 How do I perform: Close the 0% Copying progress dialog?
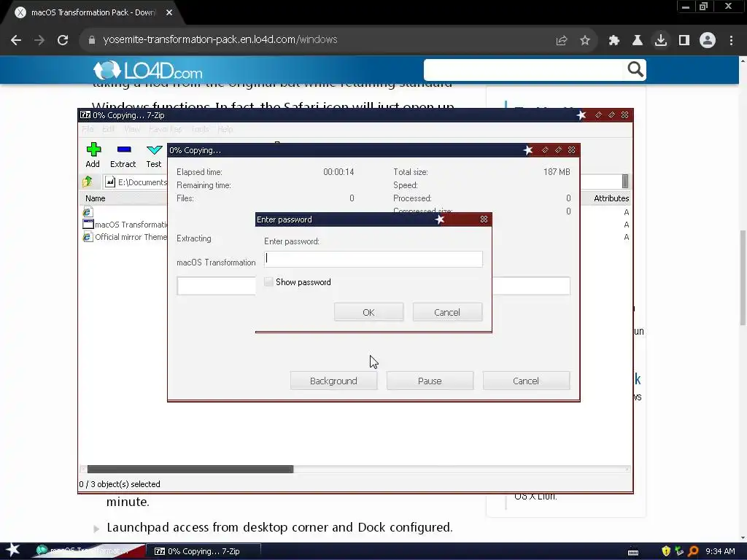pyautogui.click(x=572, y=150)
